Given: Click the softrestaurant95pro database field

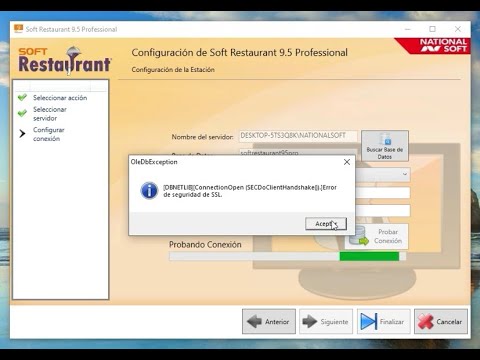Looking at the screenshot, I should coord(298,152).
